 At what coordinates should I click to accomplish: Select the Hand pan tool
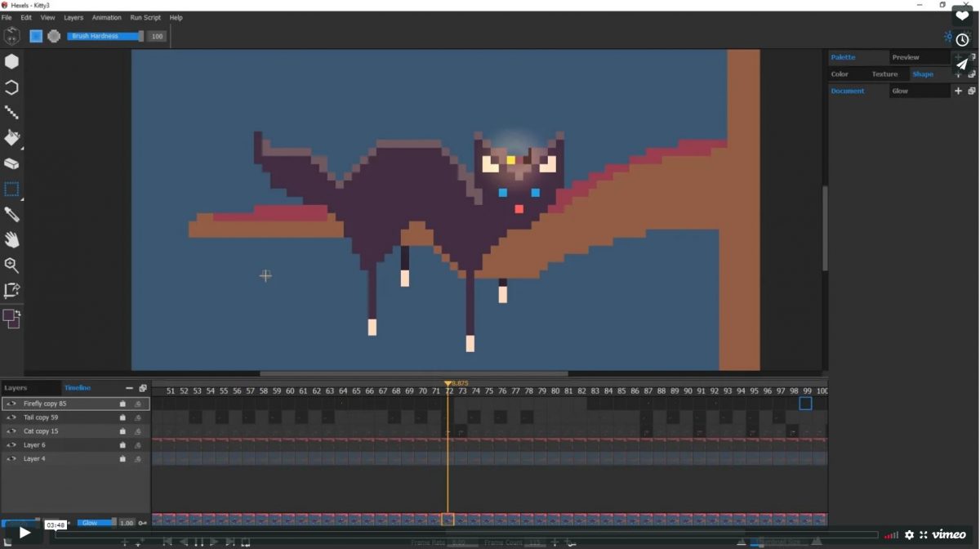tap(11, 239)
